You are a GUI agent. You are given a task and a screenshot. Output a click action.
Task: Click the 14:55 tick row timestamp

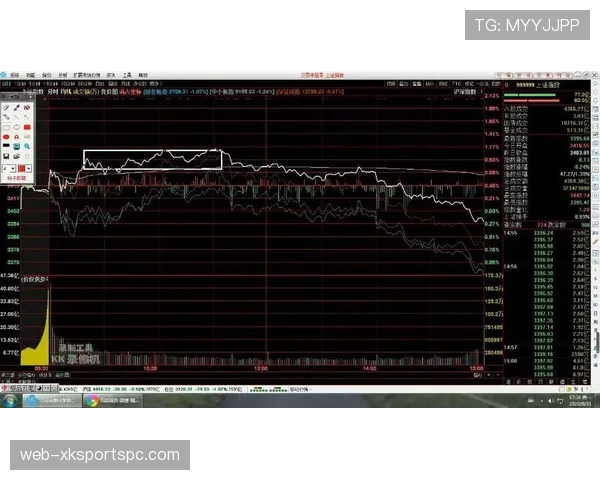point(510,233)
